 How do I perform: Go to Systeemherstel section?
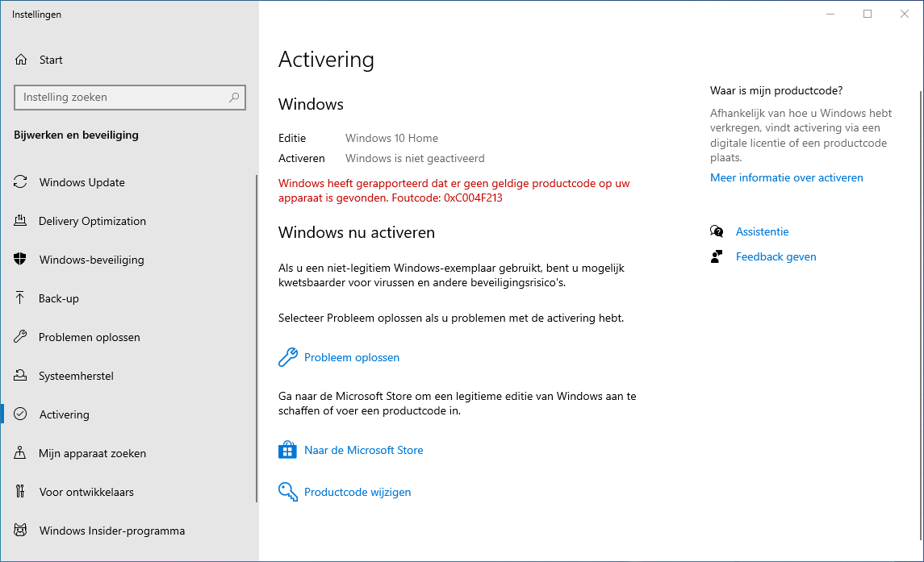[76, 376]
